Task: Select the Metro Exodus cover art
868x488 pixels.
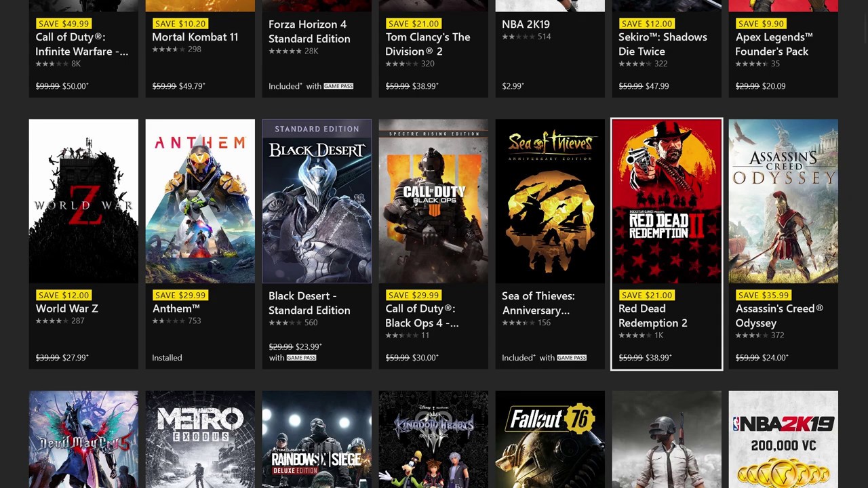Action: 200,439
